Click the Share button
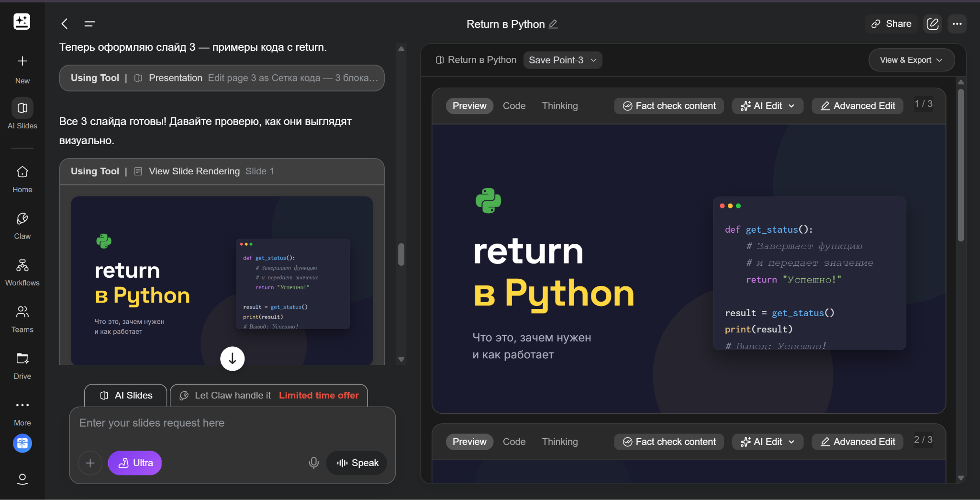Viewport: 980px width, 500px height. tap(891, 24)
